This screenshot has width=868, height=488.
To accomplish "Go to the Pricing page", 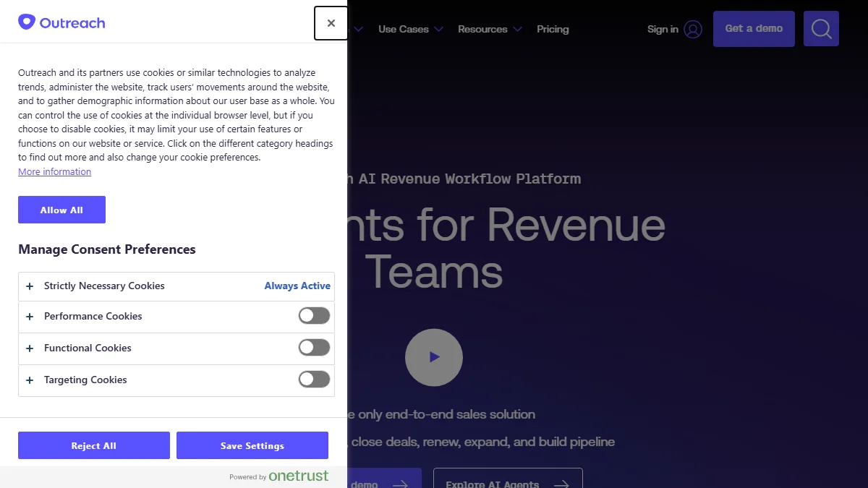I will click(x=553, y=29).
